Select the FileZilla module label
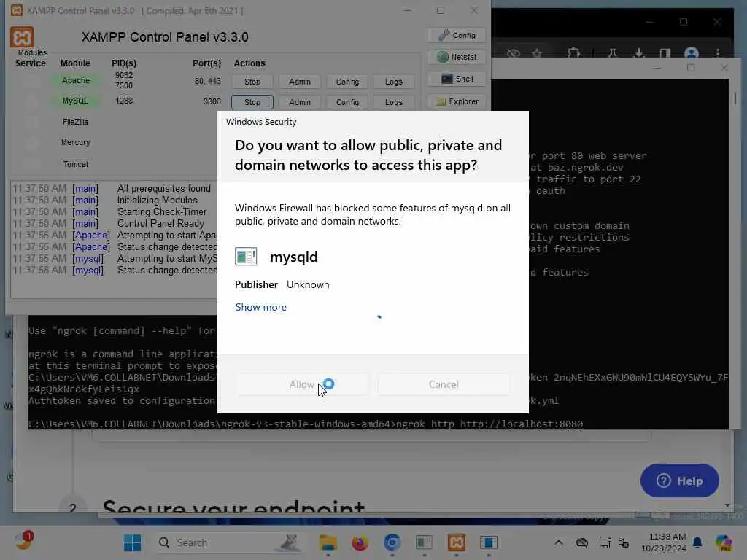Image resolution: width=747 pixels, height=560 pixels. tap(75, 122)
